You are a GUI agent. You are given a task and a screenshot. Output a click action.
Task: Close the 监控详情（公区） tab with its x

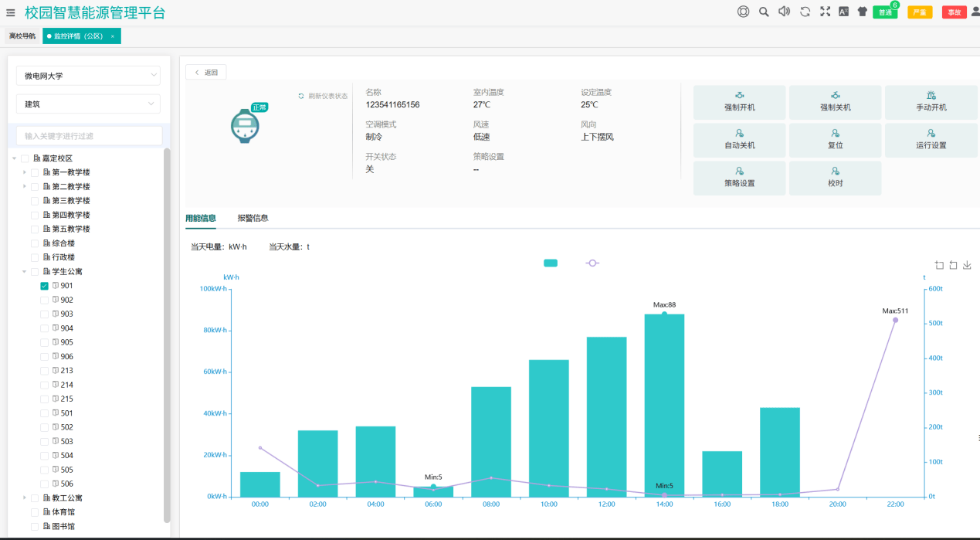click(113, 36)
